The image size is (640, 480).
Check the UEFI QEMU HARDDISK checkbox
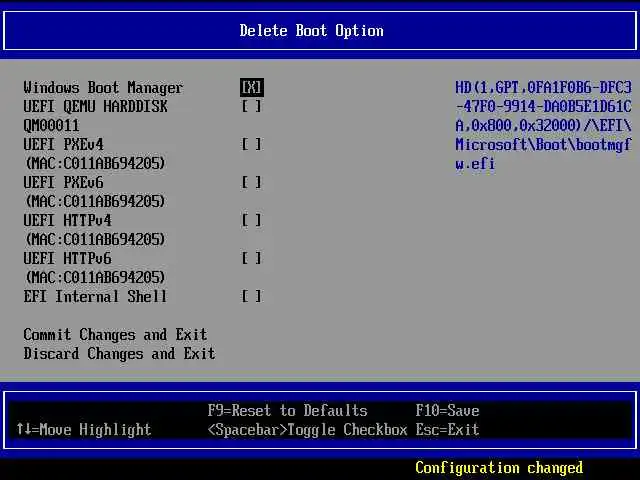point(252,107)
